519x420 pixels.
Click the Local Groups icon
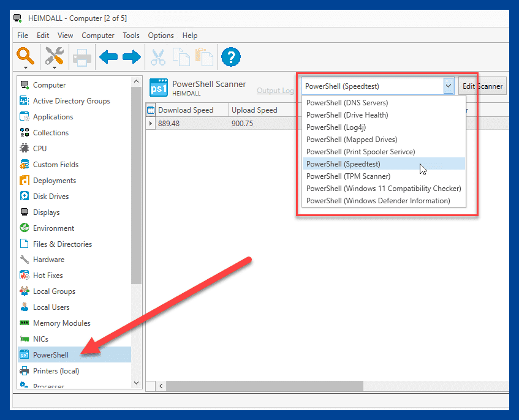coord(25,291)
